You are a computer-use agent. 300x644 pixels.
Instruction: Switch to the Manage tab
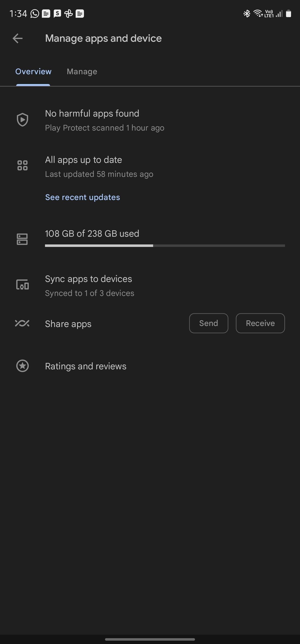[82, 71]
